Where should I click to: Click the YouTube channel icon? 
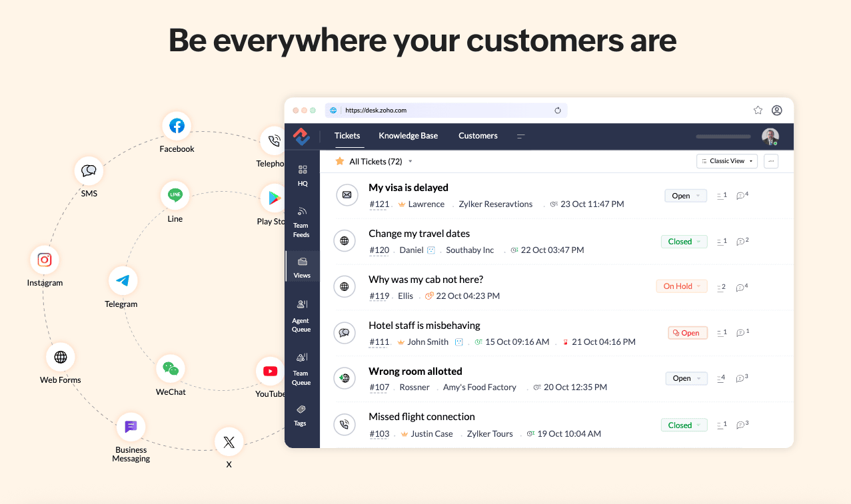[270, 371]
